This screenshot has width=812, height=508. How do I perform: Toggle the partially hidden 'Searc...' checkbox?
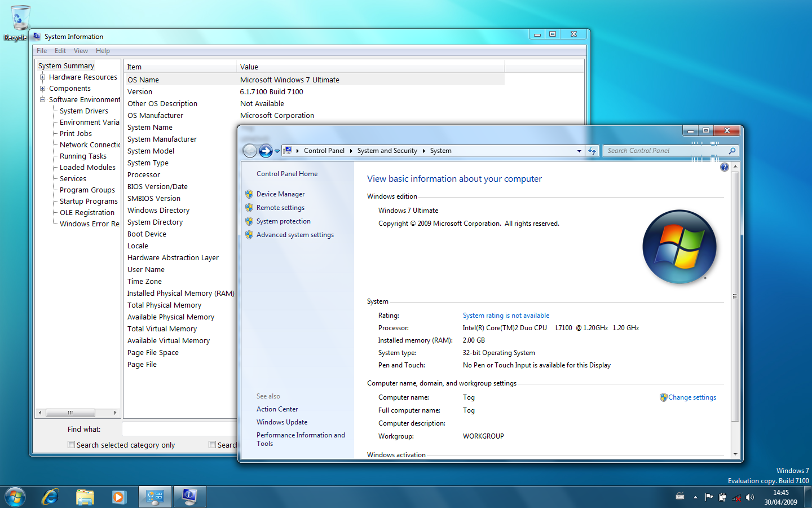(212, 445)
